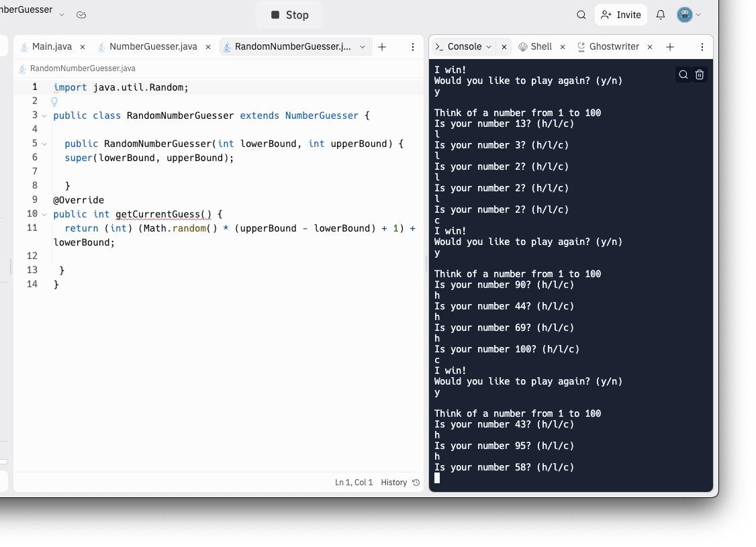Viewport: 756px width, 547px height.
Task: Open the three-dot menu in the editor tab bar
Action: coord(413,46)
